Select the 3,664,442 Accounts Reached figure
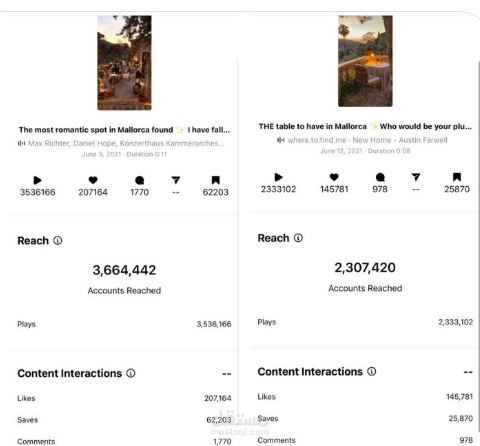This screenshot has width=480, height=446. pos(124,270)
